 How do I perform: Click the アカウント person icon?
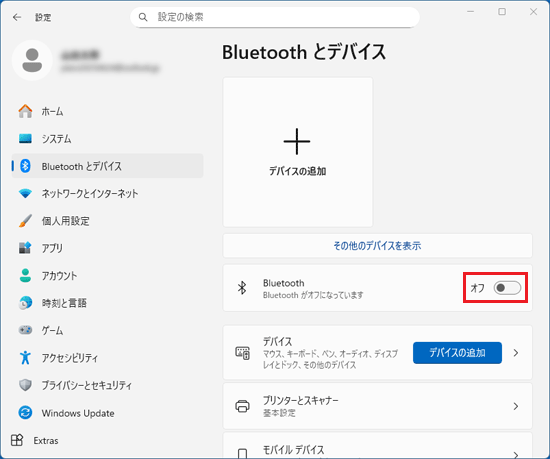click(x=25, y=275)
